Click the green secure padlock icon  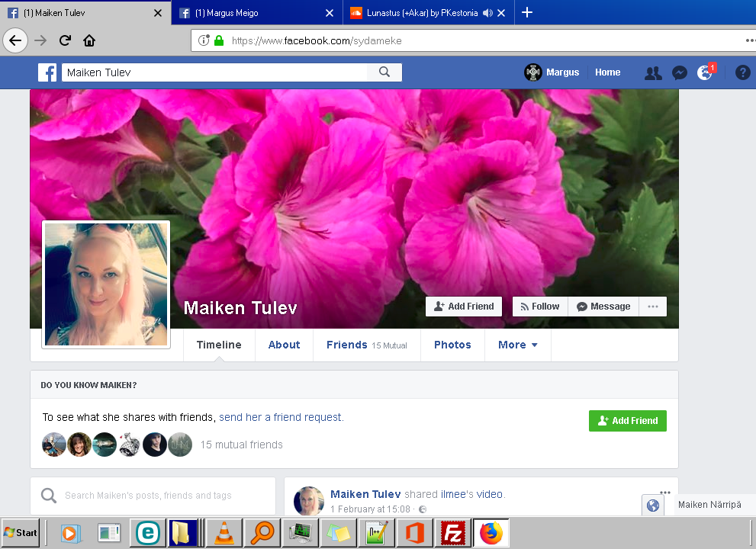click(x=219, y=40)
